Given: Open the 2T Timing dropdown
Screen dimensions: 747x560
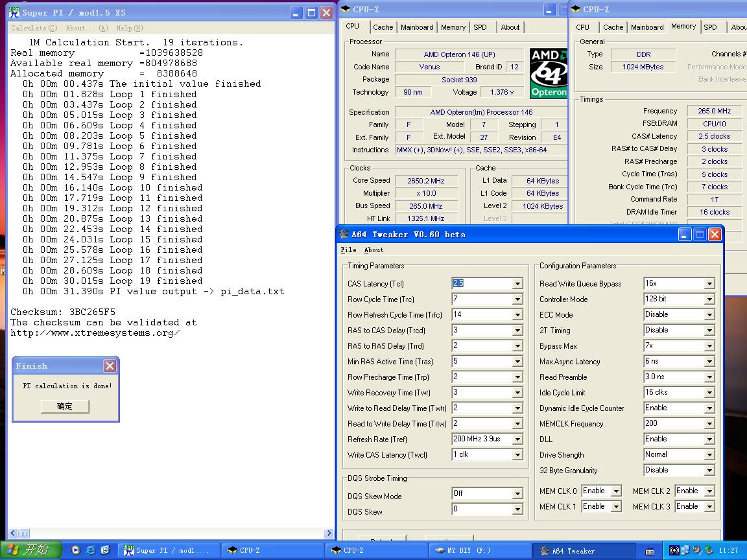Looking at the screenshot, I should click(x=709, y=331).
